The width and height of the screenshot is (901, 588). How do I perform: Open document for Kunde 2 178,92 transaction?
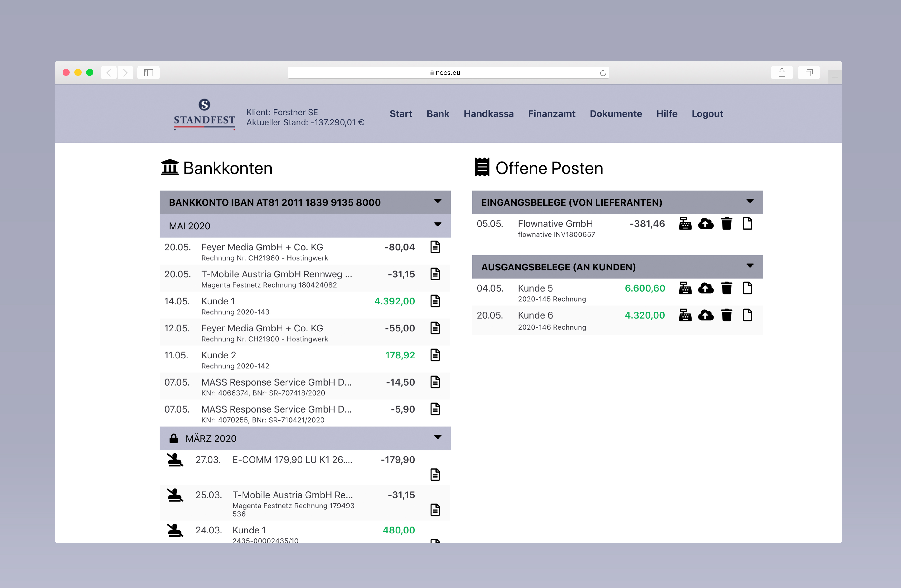pyautogui.click(x=435, y=355)
